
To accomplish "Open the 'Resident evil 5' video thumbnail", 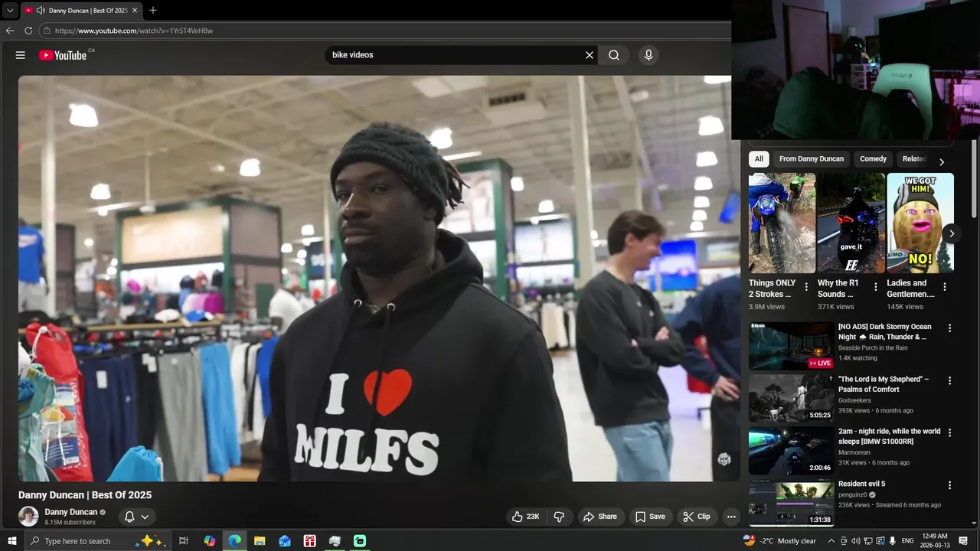I will pyautogui.click(x=791, y=503).
